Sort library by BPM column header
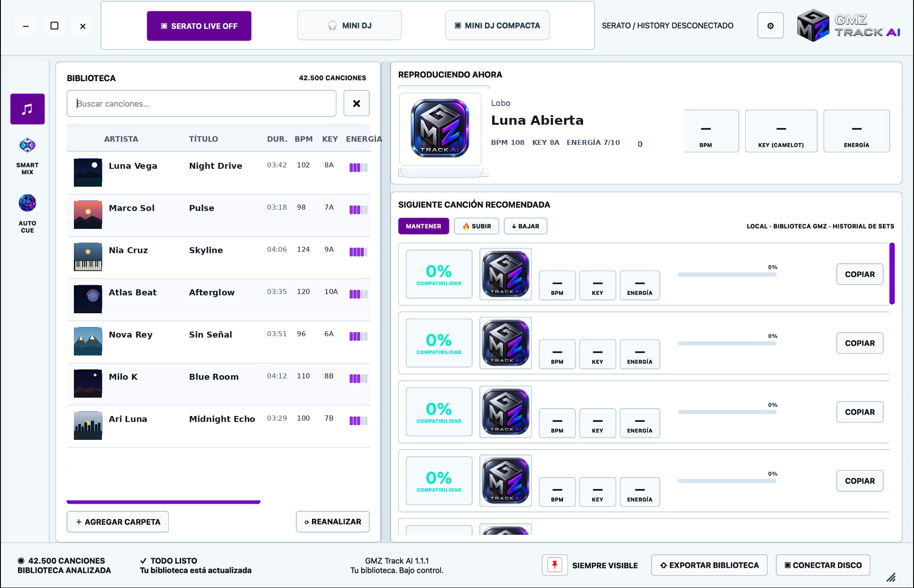Viewport: 914px width, 588px height. click(304, 139)
